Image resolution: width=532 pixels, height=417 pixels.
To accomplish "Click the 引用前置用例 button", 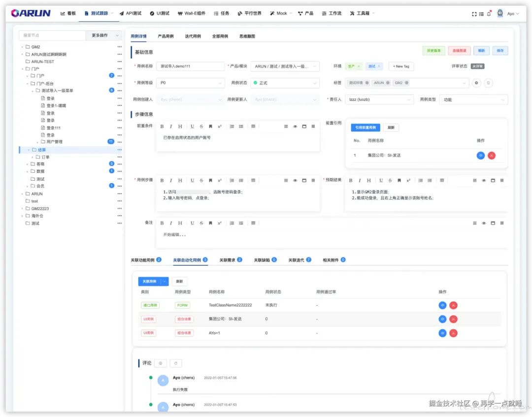I will click(x=365, y=128).
